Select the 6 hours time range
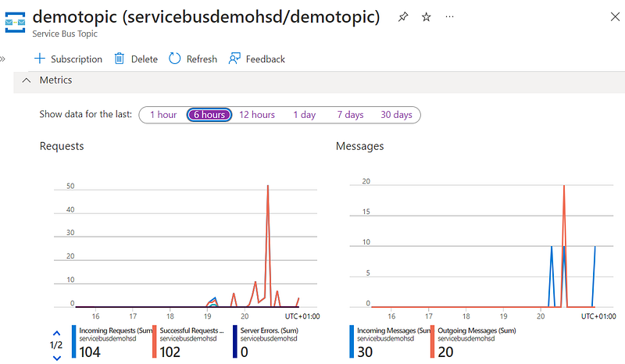Viewport: 625px width, 364px height. click(x=209, y=115)
